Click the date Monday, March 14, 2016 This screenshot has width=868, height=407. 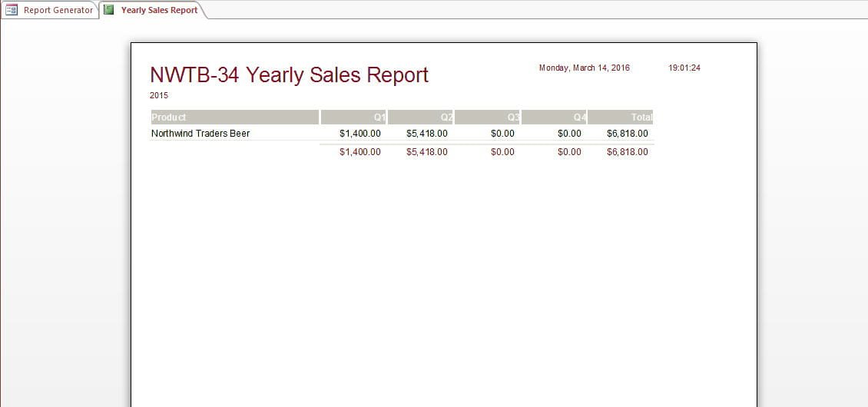click(x=585, y=68)
